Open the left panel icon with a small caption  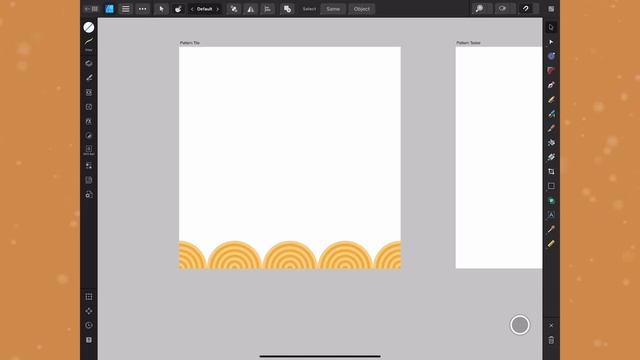(89, 150)
